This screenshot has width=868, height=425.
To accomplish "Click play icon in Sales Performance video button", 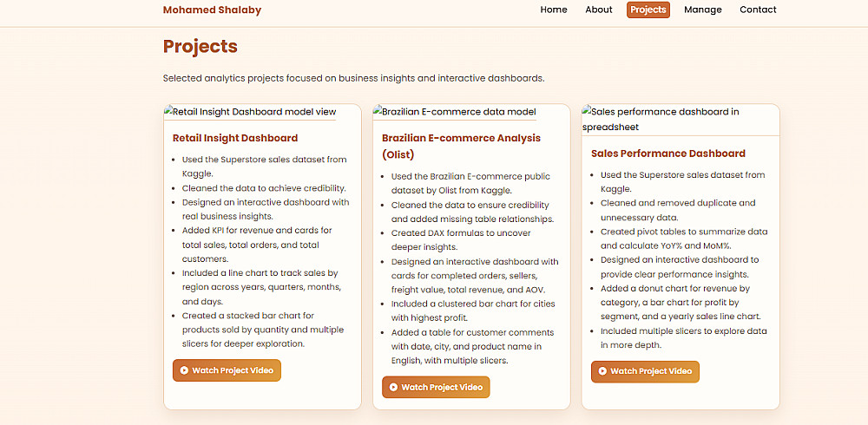I will (x=603, y=371).
